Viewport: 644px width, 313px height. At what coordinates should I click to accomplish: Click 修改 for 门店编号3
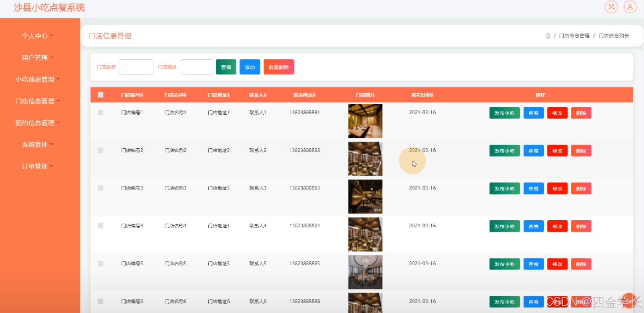tap(557, 188)
